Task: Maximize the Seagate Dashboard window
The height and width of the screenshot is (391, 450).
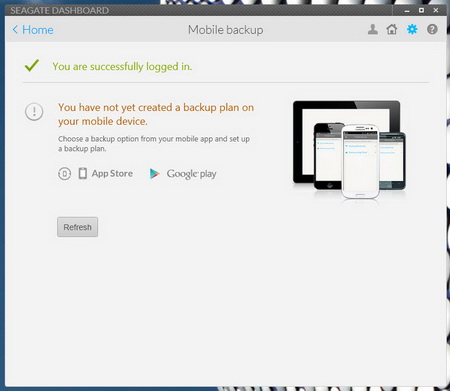Action: [421, 10]
